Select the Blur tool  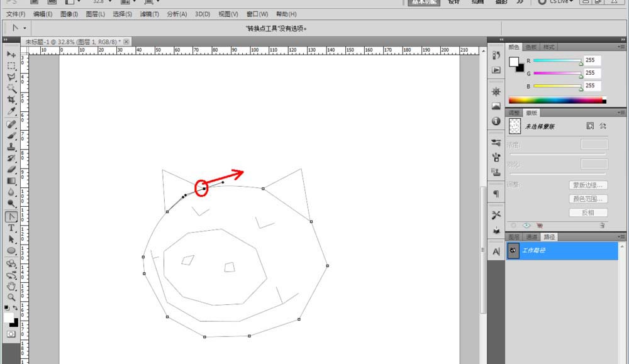point(11,192)
